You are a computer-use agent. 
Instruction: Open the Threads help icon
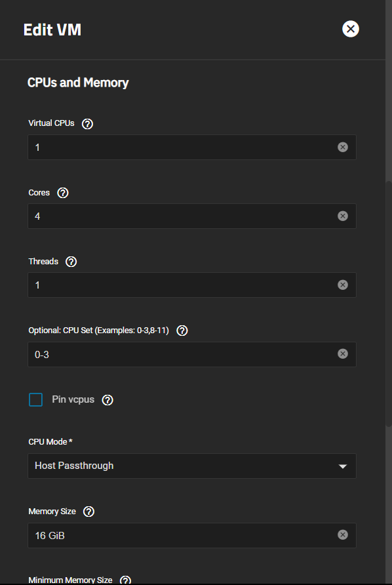click(71, 262)
